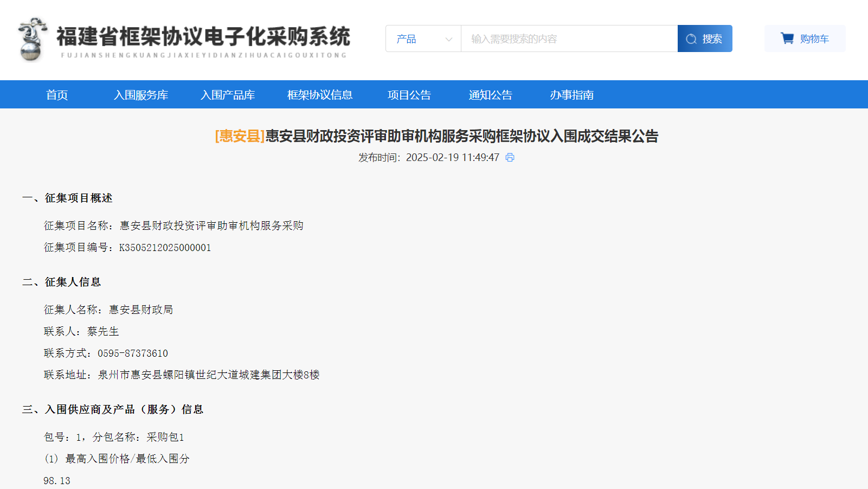868x489 pixels.
Task: Click the magnifier icon in the search button
Action: [x=691, y=39]
